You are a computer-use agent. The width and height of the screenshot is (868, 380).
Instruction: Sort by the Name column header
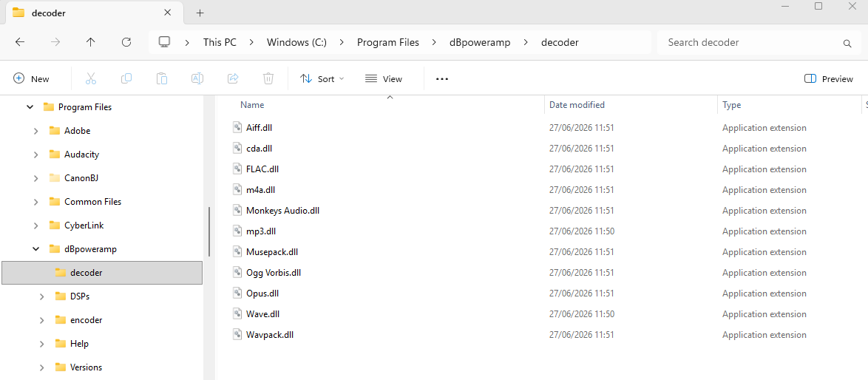[252, 105]
